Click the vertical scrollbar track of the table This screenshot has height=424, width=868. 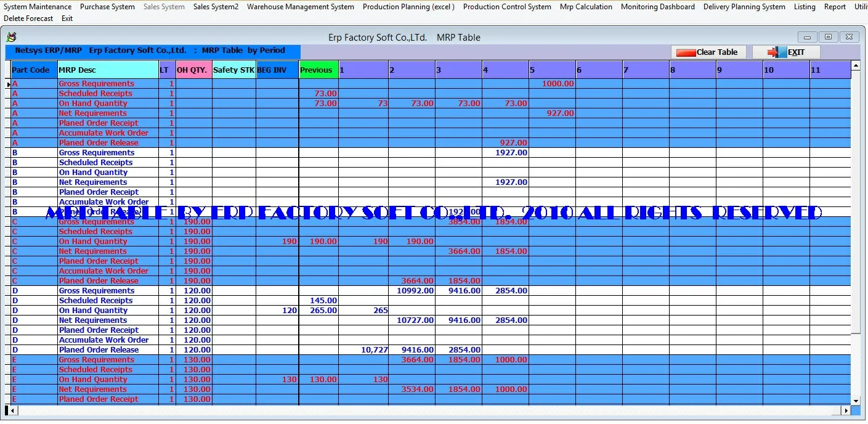point(855,247)
